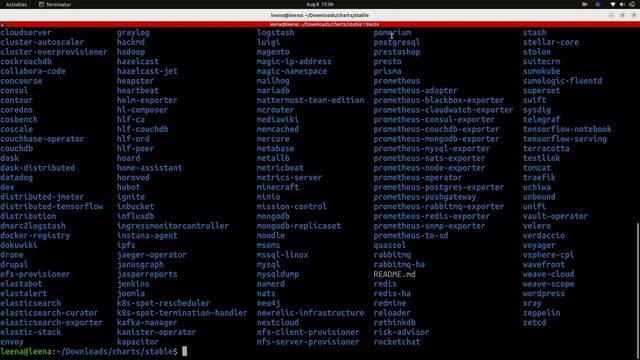Viewport: 640px width, 360px height.
Task: Open the clock and calendar panel
Action: (320, 4)
